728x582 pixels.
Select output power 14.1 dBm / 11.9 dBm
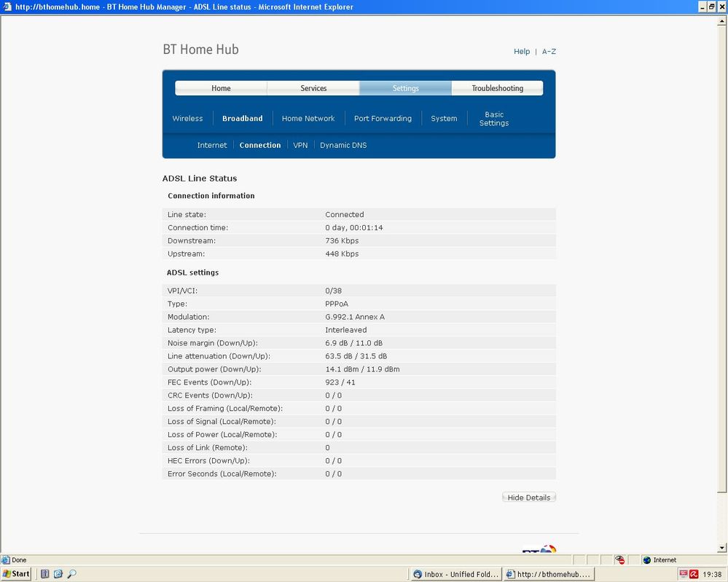[x=363, y=369]
